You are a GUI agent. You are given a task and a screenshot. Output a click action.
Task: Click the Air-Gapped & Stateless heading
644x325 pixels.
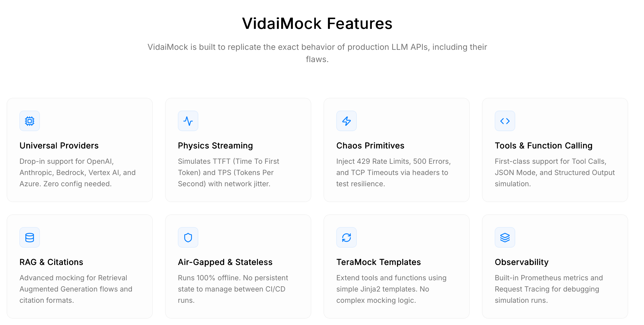tap(225, 262)
